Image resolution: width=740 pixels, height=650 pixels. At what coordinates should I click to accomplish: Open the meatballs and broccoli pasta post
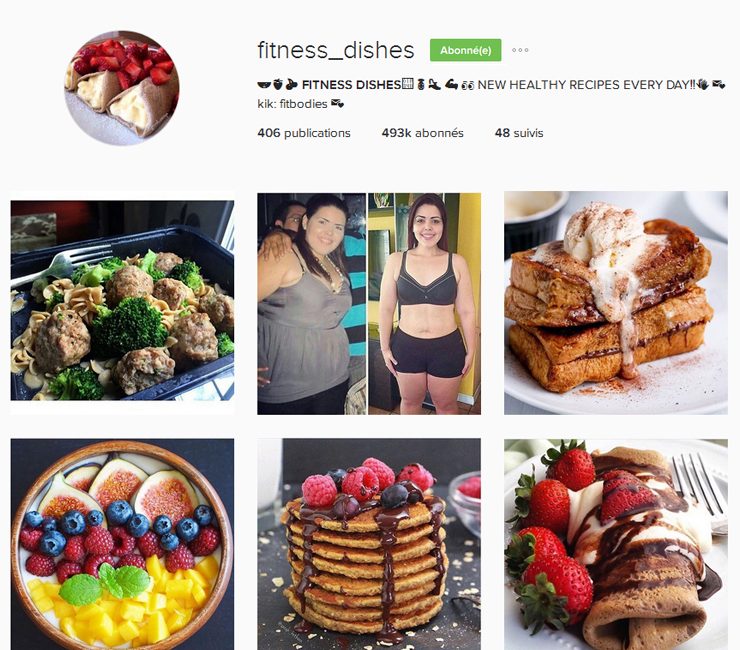(122, 303)
